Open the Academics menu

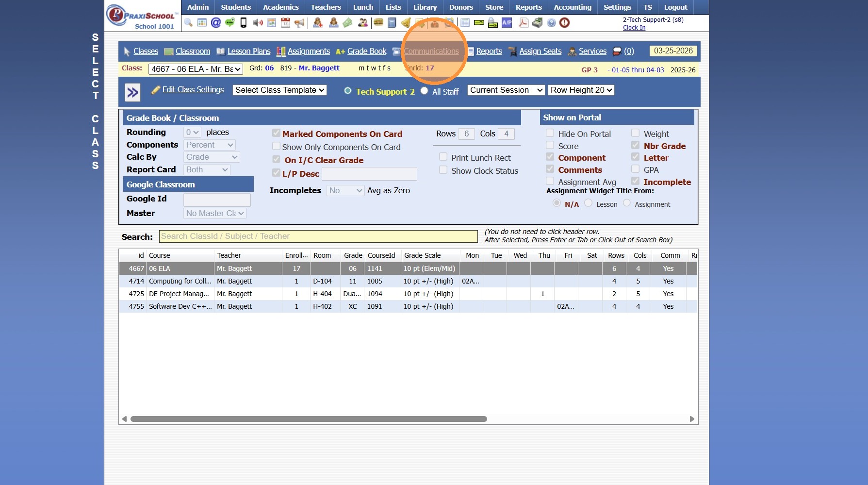pos(280,7)
